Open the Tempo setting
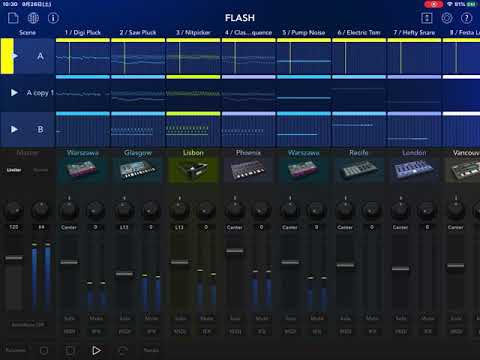 [151, 350]
